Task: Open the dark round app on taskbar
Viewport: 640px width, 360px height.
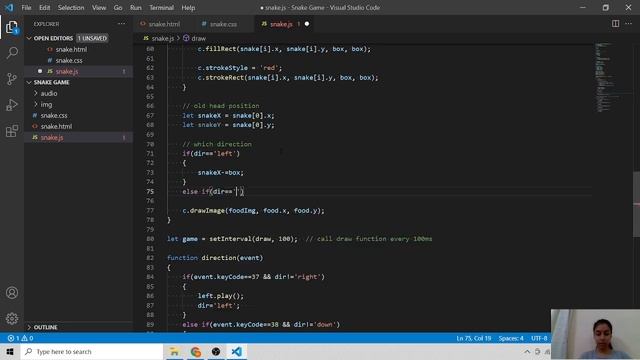Action: click(x=216, y=351)
